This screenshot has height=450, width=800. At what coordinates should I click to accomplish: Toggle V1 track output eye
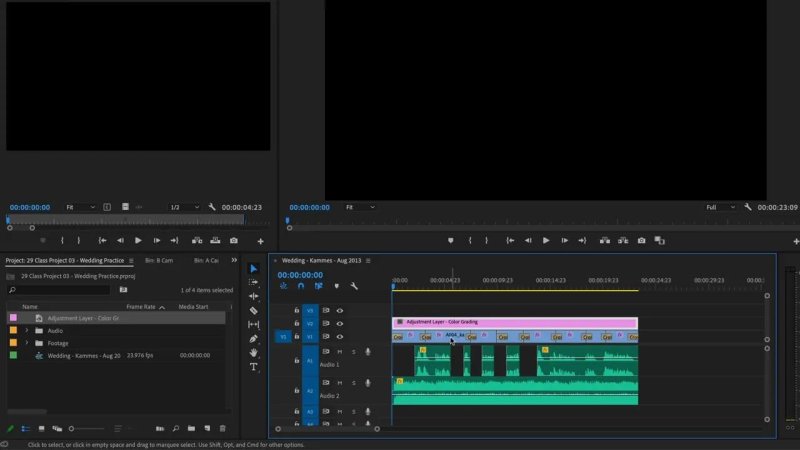[340, 337]
